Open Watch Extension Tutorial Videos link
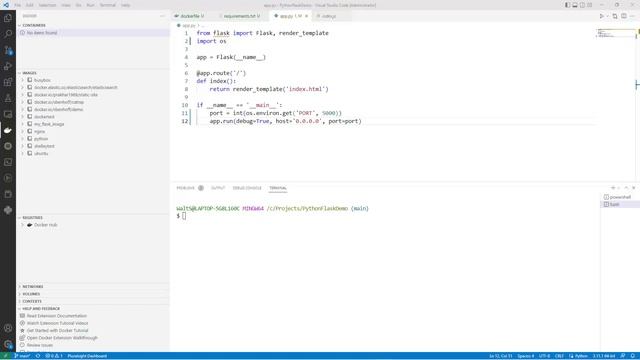The width and height of the screenshot is (640, 360). pos(58,323)
